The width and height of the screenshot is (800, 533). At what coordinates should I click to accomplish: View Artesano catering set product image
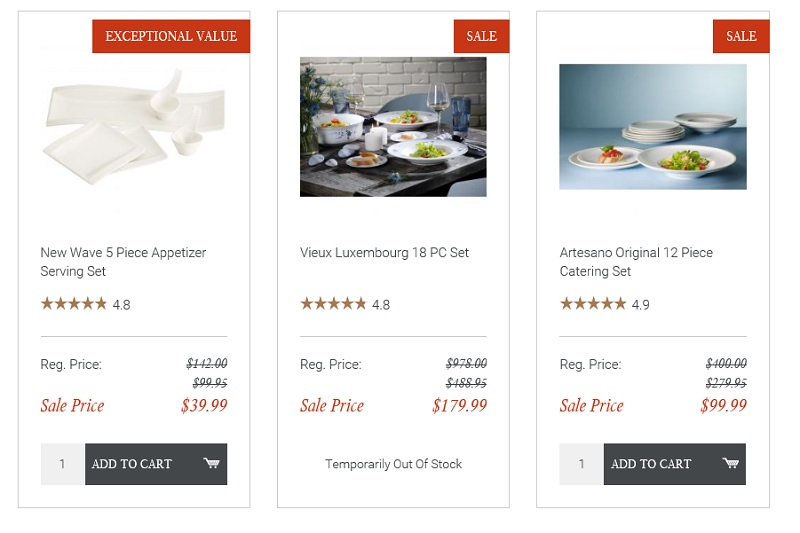coord(653,126)
